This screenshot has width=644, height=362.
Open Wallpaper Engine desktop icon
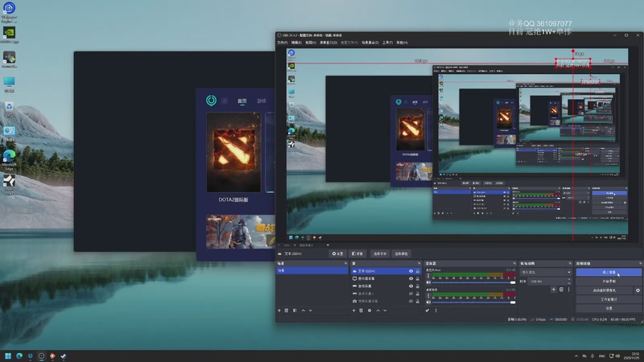9,12
